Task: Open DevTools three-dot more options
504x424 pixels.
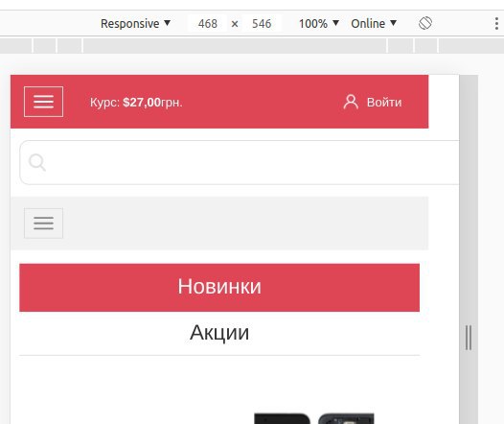Action: (496, 24)
